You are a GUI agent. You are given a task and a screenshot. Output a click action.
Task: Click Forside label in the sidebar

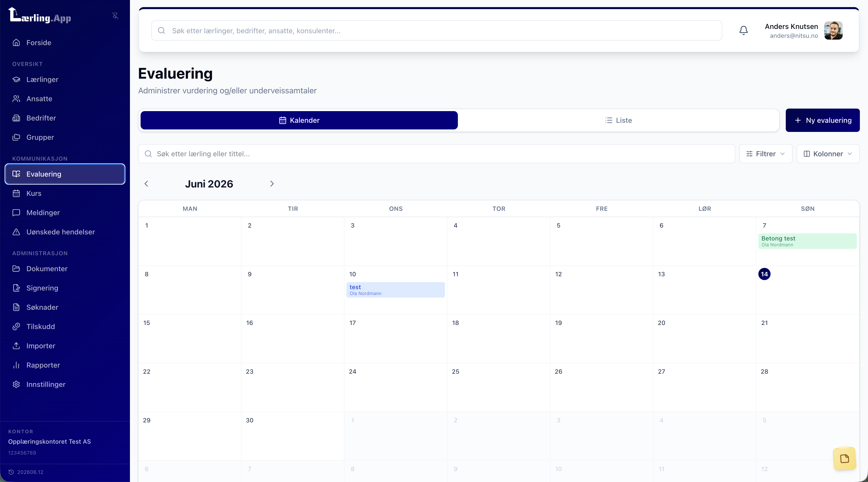tap(39, 43)
